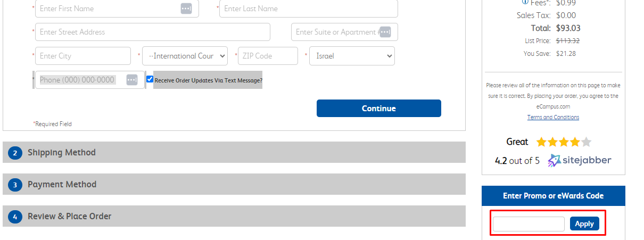Focus the Enter Street Address field
644x240 pixels.
click(x=153, y=32)
